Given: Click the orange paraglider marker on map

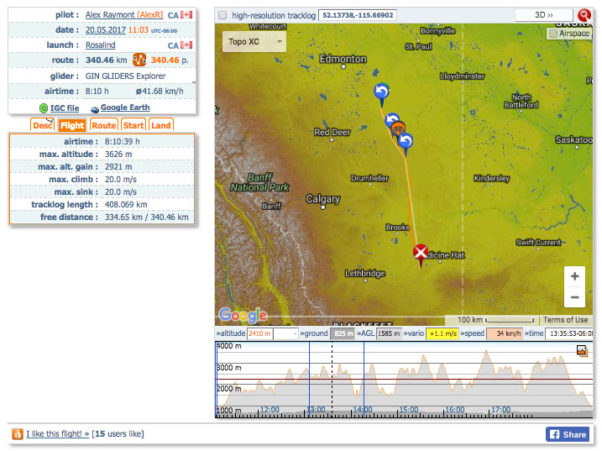Looking at the screenshot, I should [398, 128].
